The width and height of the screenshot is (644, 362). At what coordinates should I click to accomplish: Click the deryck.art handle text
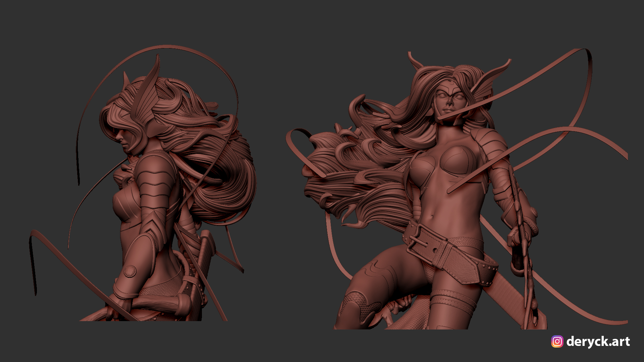coord(598,342)
